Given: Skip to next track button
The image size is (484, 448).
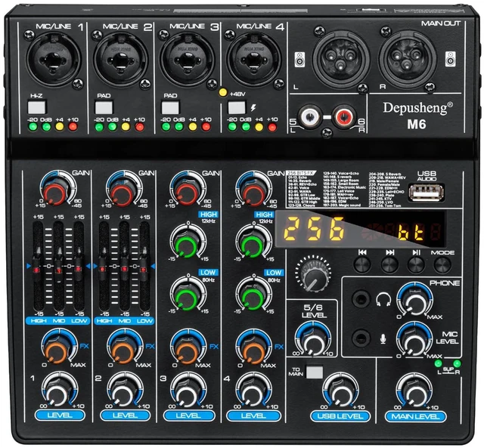Looking at the screenshot, I should [x=389, y=264].
